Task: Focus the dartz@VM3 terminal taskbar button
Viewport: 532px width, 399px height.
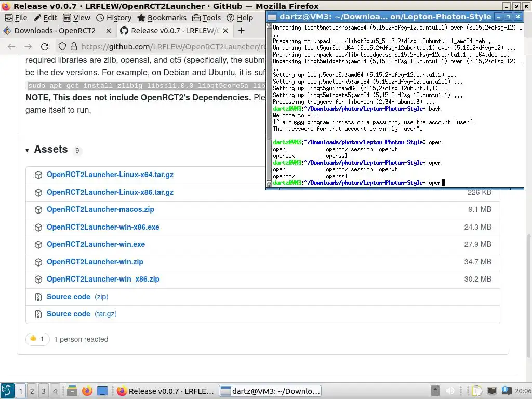Action: [270, 391]
